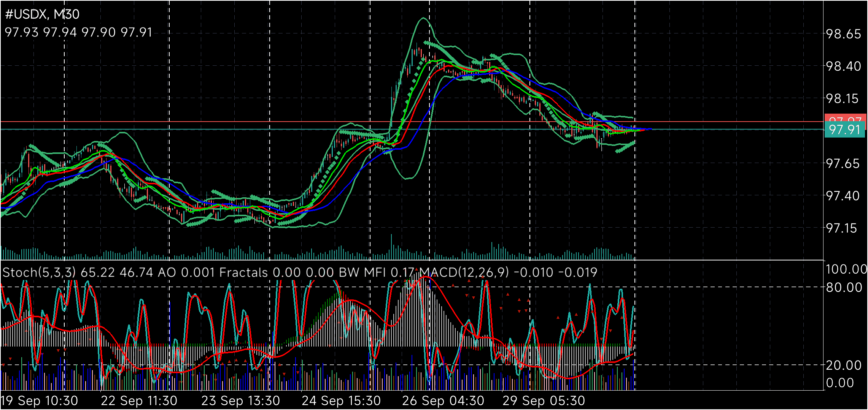
Task: Click the #USDX, M30 chart title
Action: click(x=42, y=14)
